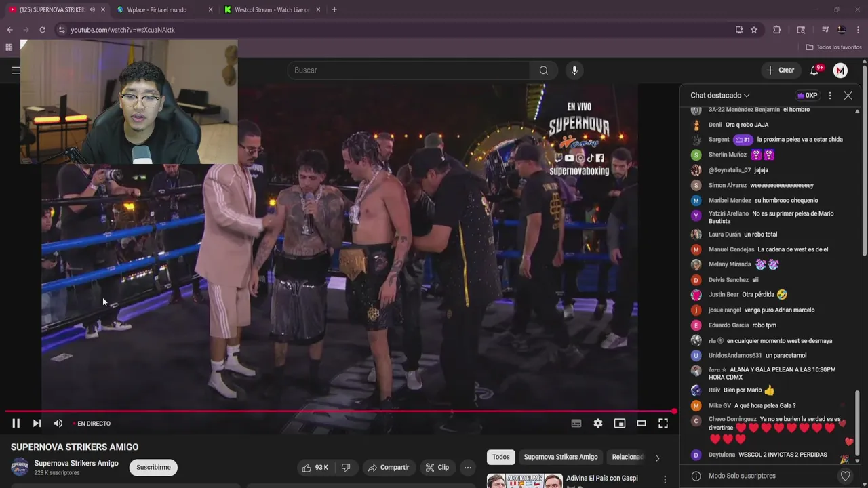Like the video with 93 K
Viewport: 868px width, 488px height.
pos(315,468)
